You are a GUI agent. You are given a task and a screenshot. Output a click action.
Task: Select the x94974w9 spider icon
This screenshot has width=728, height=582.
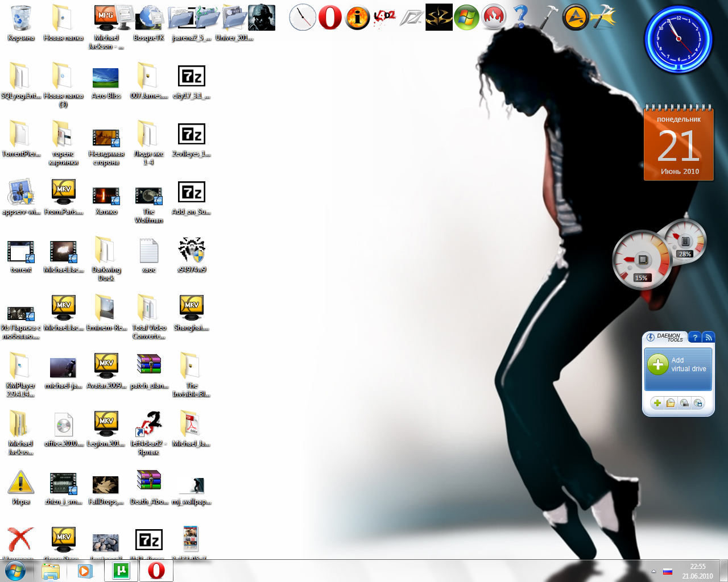point(192,255)
